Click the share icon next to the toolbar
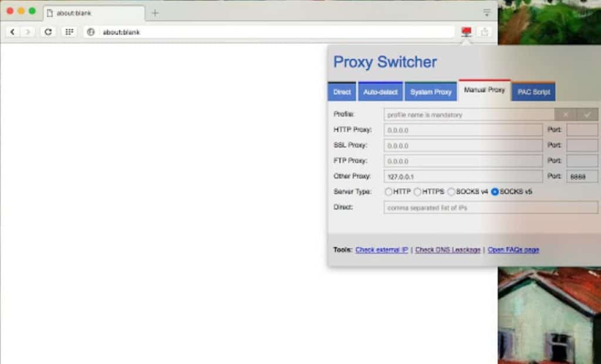Screen dimensions: 601x364 pos(483,32)
